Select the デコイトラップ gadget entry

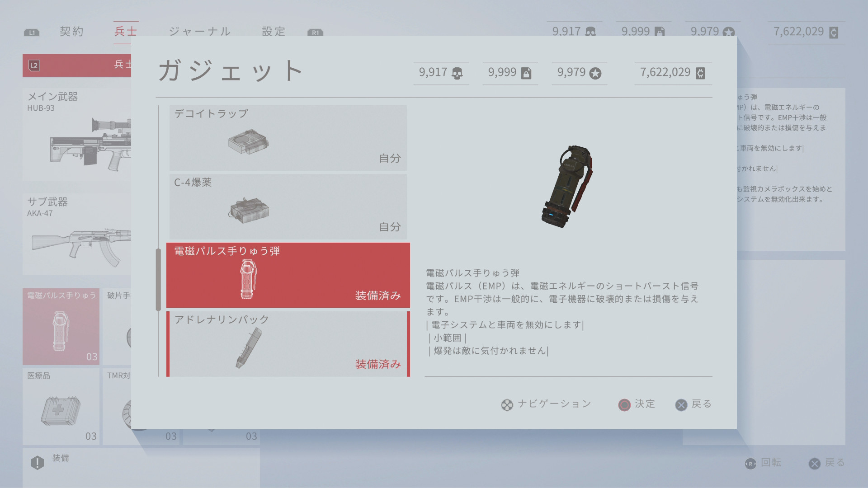pyautogui.click(x=288, y=138)
